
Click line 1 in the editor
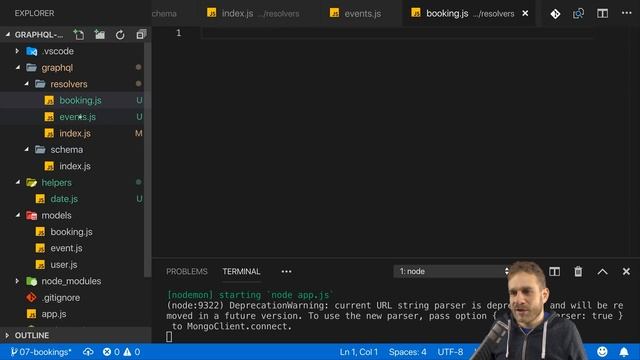[396, 33]
